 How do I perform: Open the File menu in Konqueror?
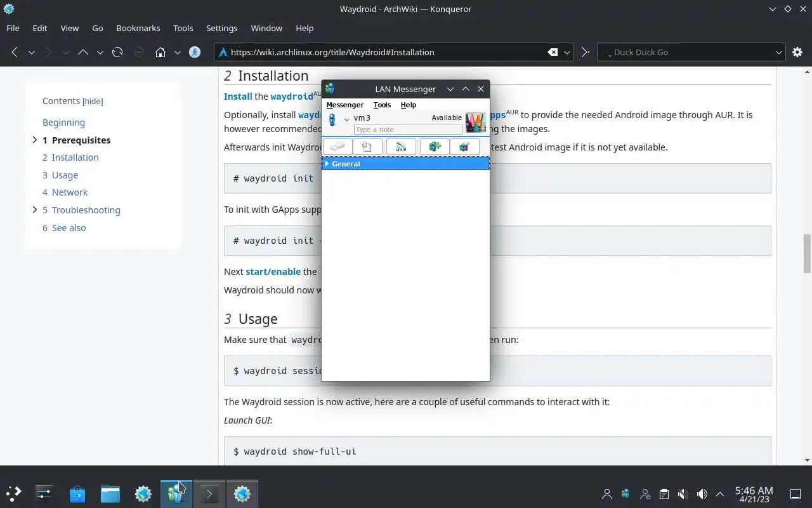click(x=13, y=28)
